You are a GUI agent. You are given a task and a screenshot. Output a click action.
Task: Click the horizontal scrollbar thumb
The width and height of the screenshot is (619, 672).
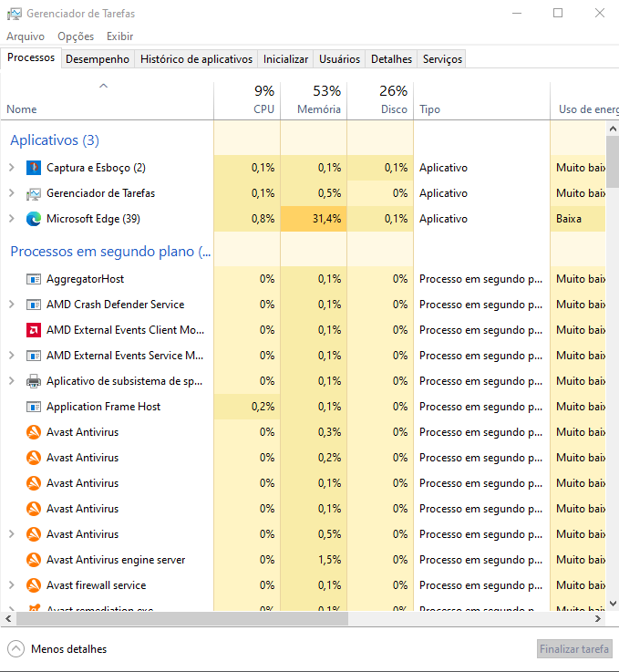[x=182, y=618]
